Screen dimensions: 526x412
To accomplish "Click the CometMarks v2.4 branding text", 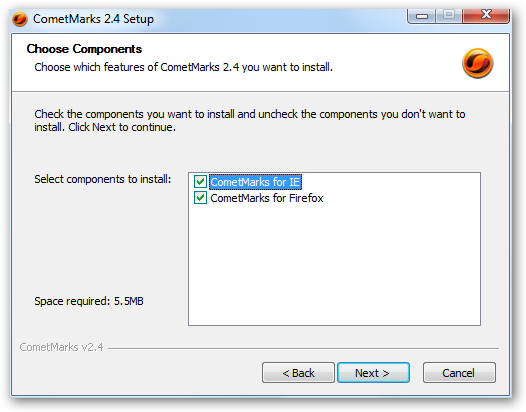I will point(61,347).
